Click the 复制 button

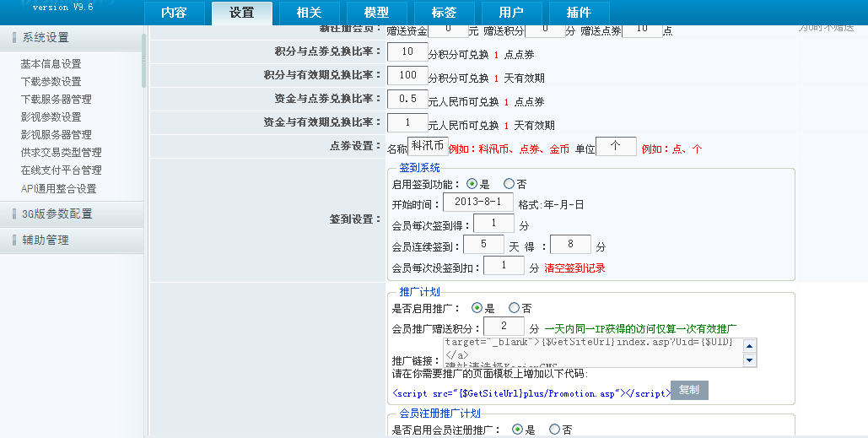coord(689,391)
